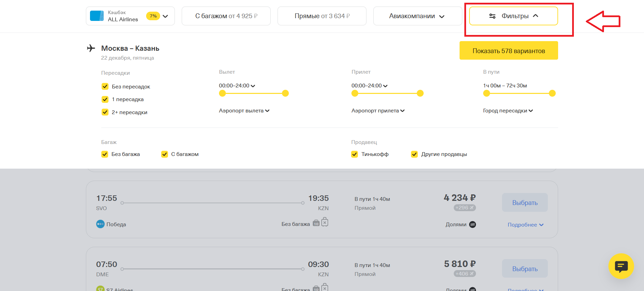The height and width of the screenshot is (291, 644).
Task: Click the +406 miles badge
Action: pyautogui.click(x=464, y=274)
